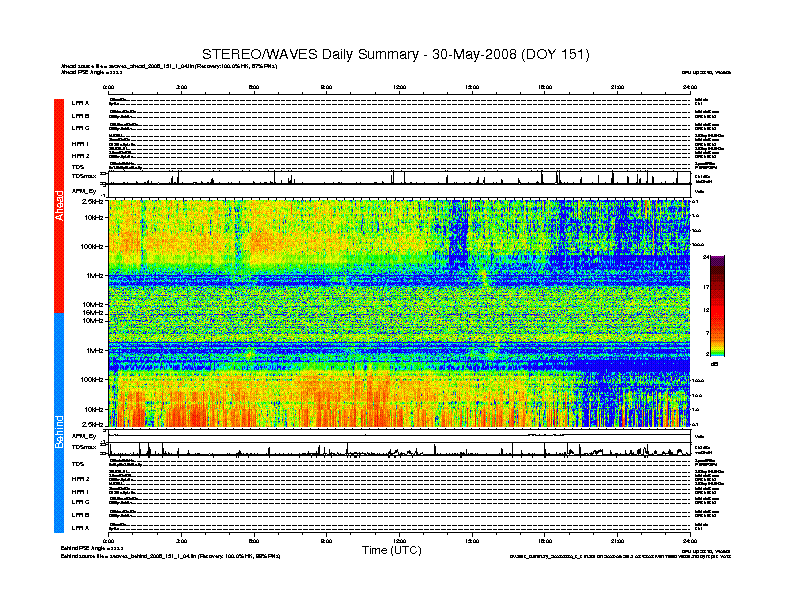Click the 2.5kHz label on the Ahead spectrogram

click(92, 201)
